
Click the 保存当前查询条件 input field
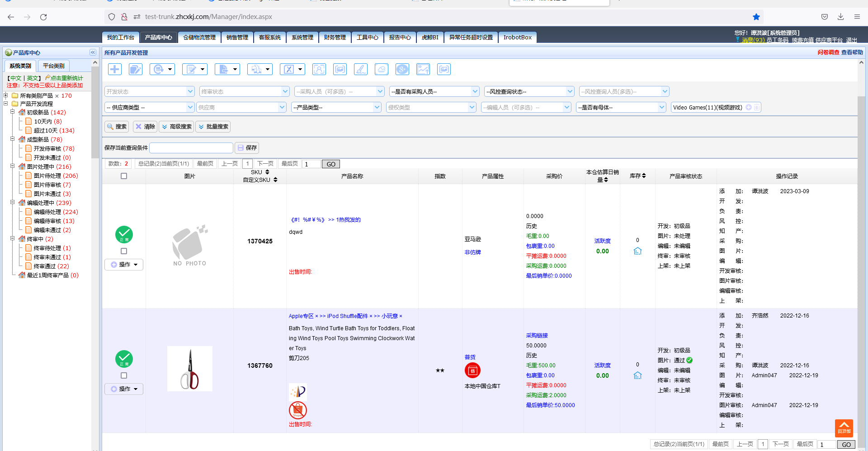(191, 148)
